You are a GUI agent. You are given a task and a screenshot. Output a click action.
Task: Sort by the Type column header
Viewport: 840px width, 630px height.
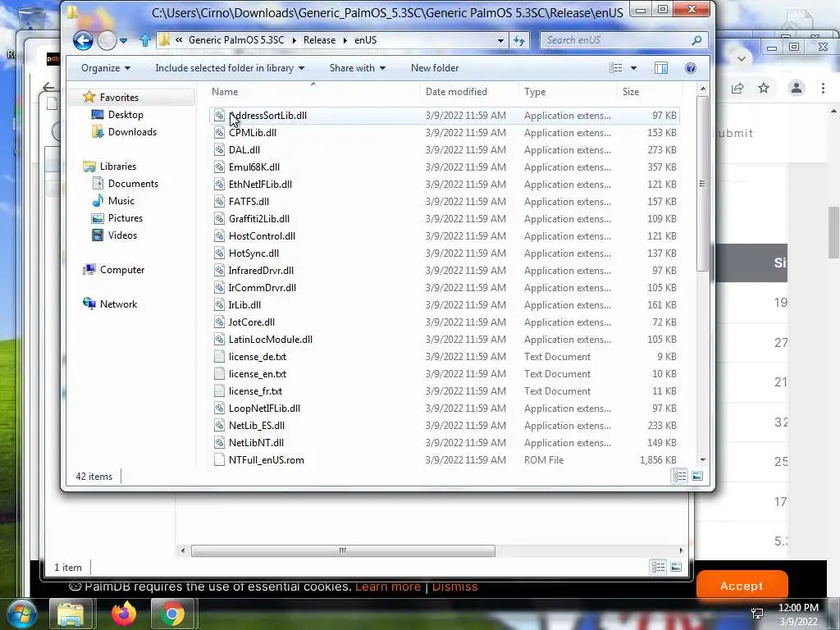point(568,92)
